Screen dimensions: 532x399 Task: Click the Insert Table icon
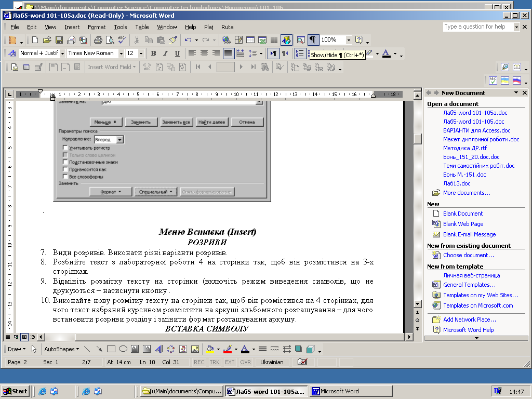point(250,40)
